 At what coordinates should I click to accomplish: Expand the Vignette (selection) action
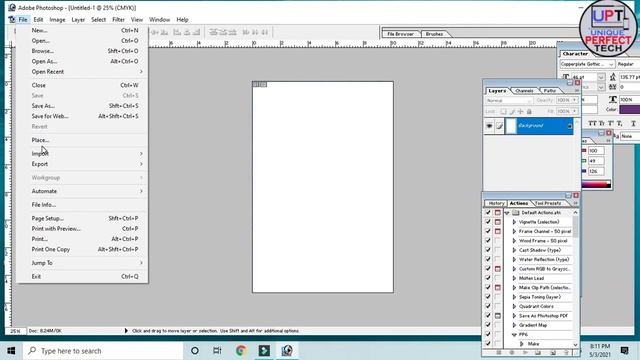click(514, 222)
